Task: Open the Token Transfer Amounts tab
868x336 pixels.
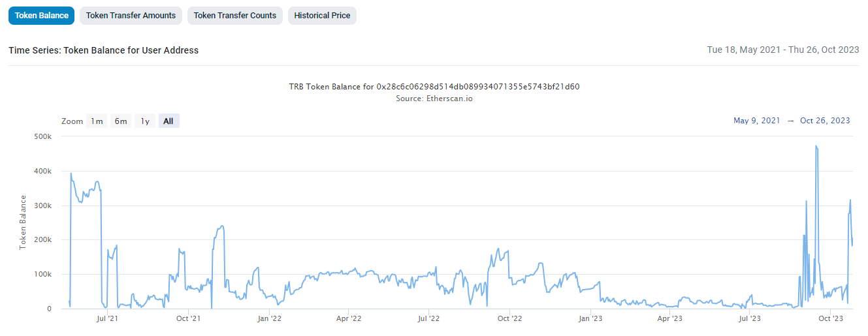Action: [131, 16]
